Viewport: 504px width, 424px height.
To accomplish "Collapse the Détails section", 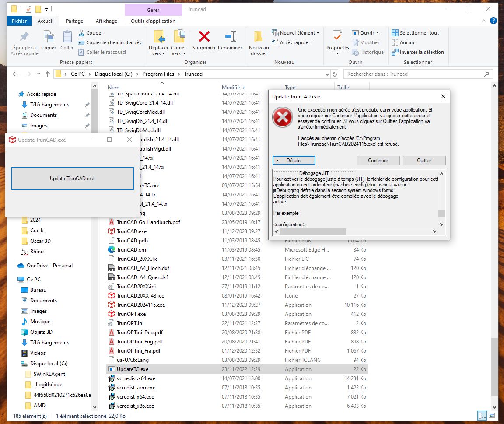I will 294,161.
